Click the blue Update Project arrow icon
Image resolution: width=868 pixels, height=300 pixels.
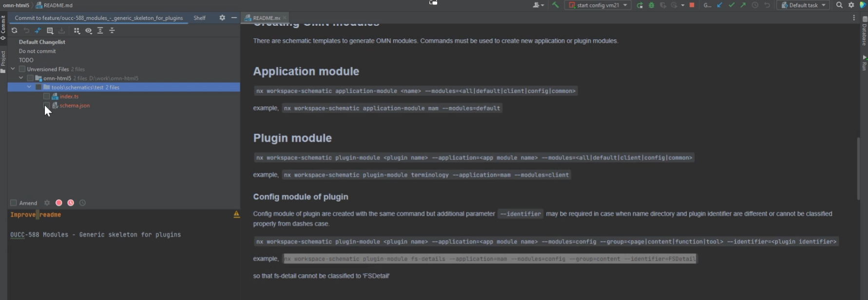(719, 5)
